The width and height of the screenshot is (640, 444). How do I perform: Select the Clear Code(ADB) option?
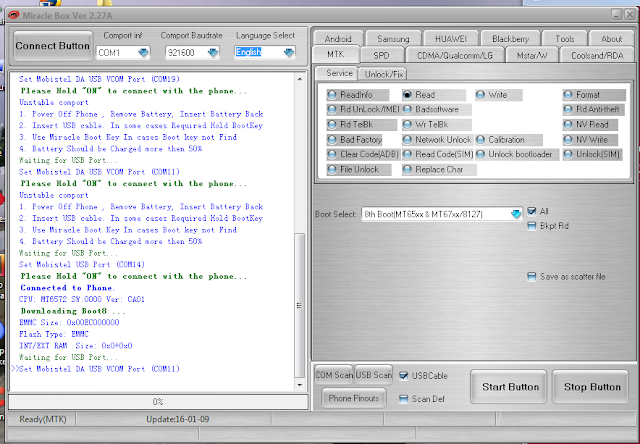(362, 154)
